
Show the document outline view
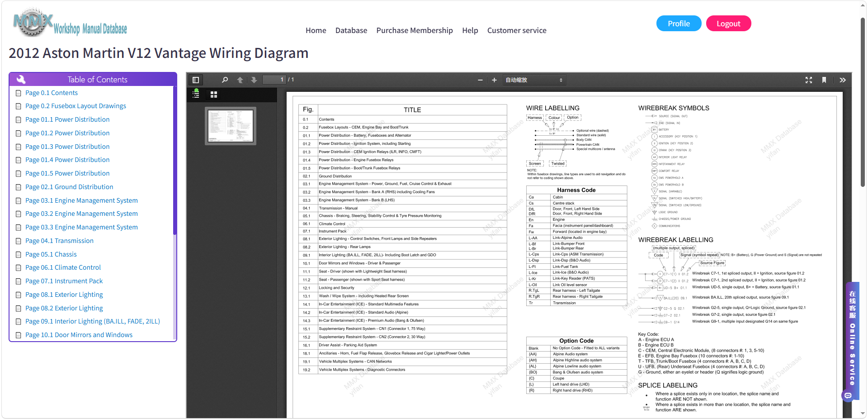pos(196,94)
